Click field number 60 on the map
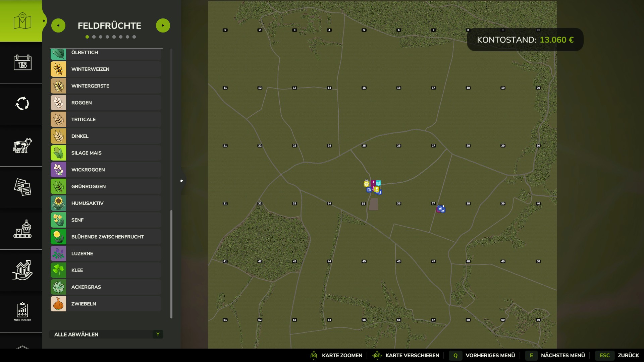Viewport: 644px width, 362px height. (x=538, y=320)
